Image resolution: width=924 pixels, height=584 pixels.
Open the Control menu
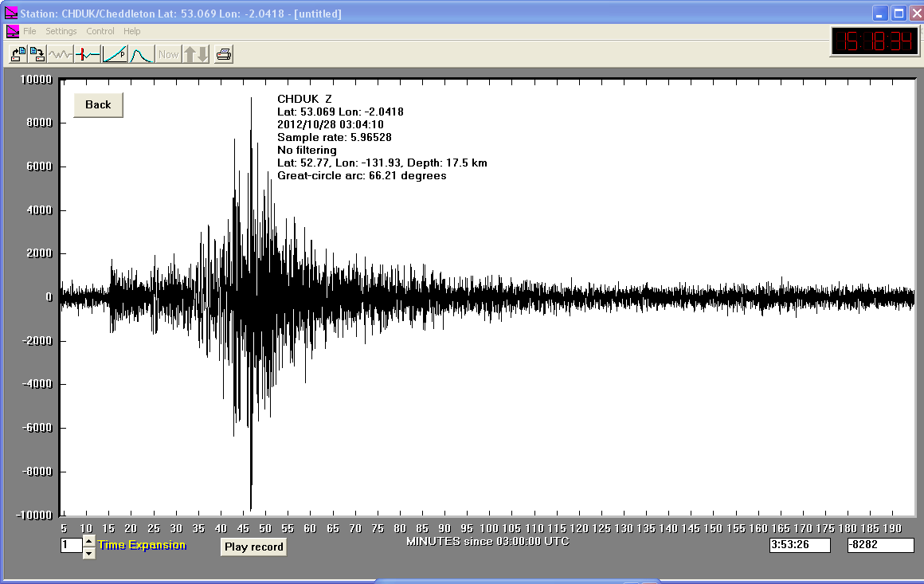pyautogui.click(x=100, y=31)
